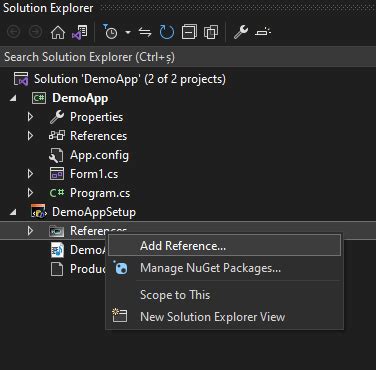This screenshot has width=376, height=370.
Task: Click the Back navigation arrow
Action: point(14,32)
